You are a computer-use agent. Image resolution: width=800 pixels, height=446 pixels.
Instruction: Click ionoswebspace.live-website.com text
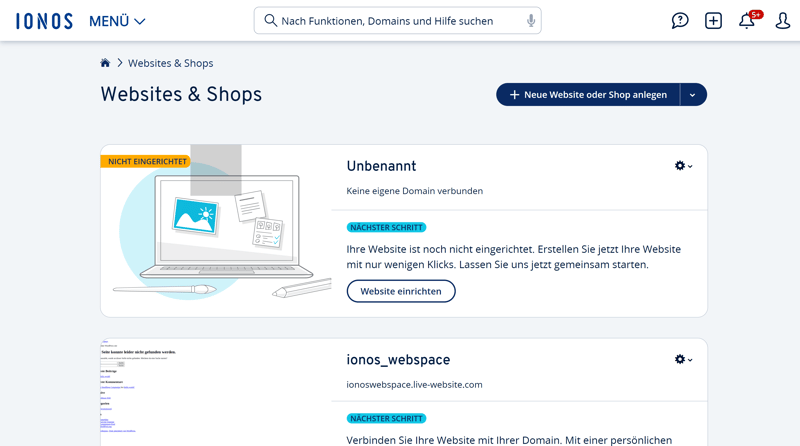coord(414,385)
